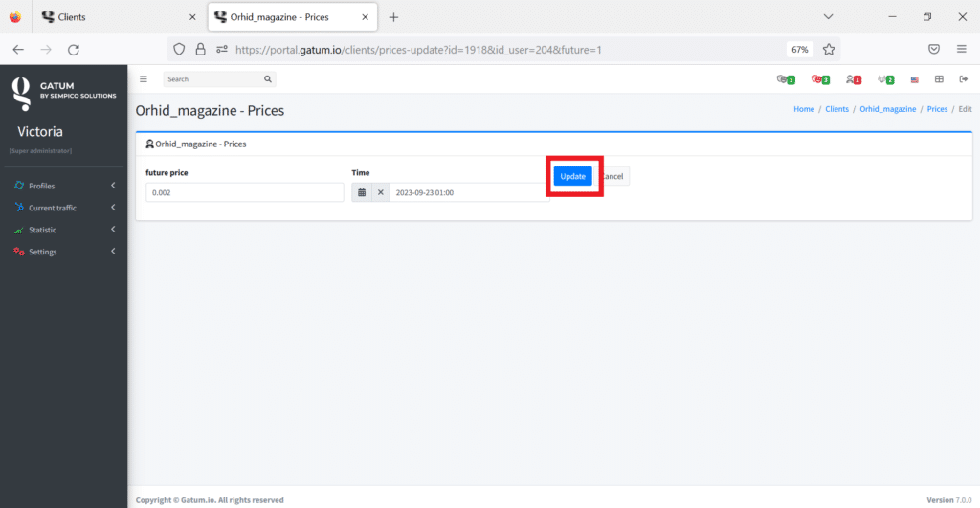Open calendar picker for Time field
The height and width of the screenshot is (508, 980).
click(x=361, y=192)
